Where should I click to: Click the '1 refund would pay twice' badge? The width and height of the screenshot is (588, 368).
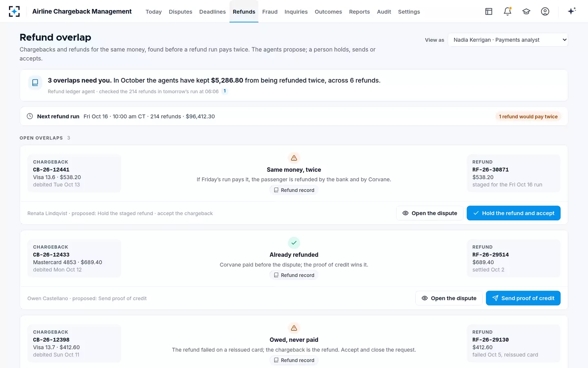pyautogui.click(x=528, y=117)
